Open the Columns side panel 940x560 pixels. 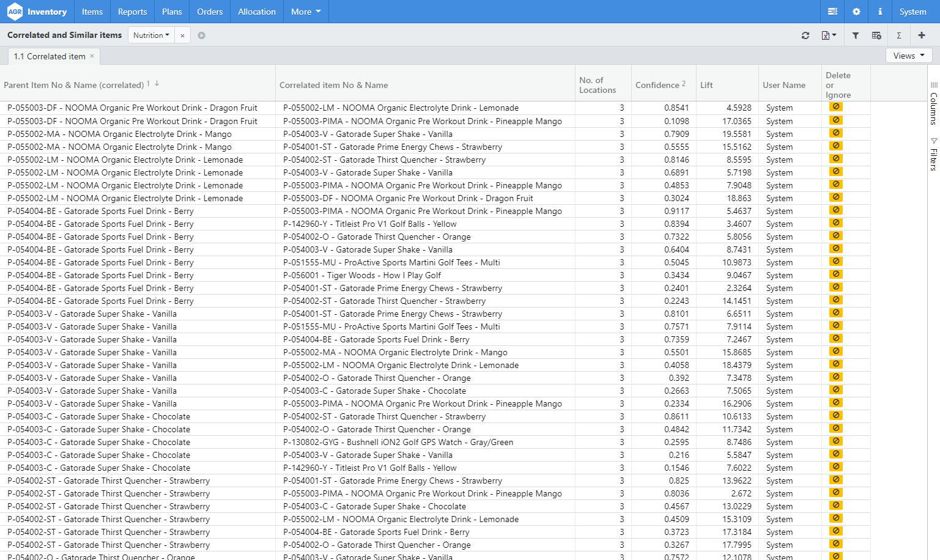click(x=933, y=104)
